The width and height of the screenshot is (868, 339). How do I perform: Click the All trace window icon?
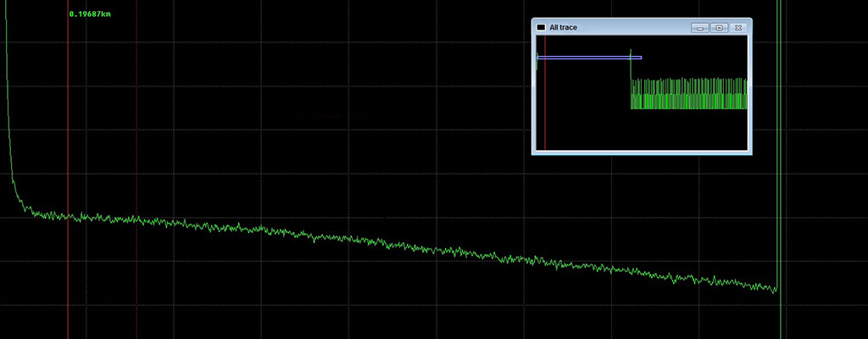coord(541,28)
